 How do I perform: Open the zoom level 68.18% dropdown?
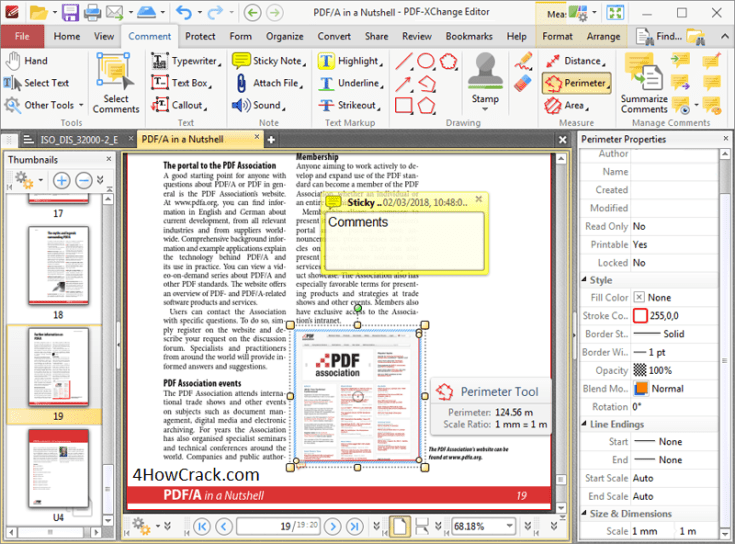click(509, 526)
